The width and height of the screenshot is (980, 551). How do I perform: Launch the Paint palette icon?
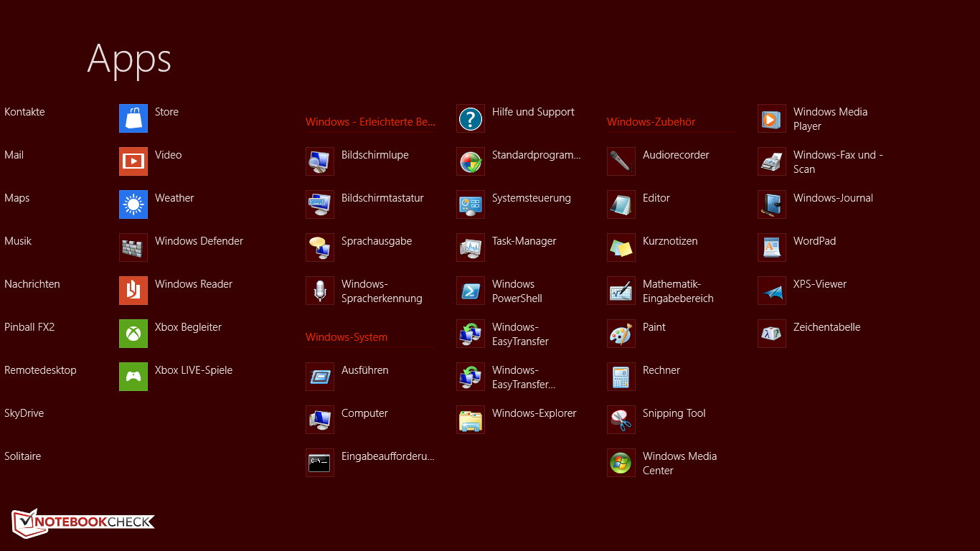[x=621, y=334]
